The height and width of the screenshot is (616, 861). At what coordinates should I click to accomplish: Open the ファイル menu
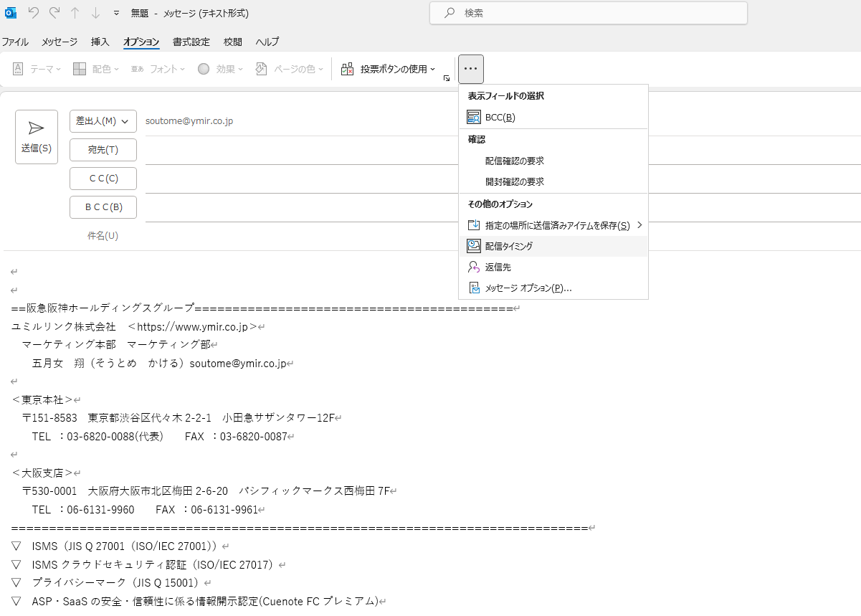tap(15, 42)
